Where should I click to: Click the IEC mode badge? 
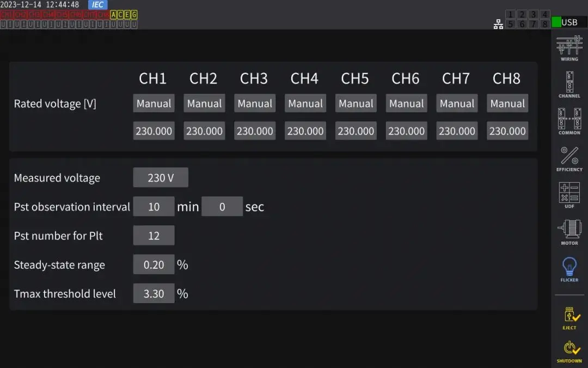[x=98, y=5]
